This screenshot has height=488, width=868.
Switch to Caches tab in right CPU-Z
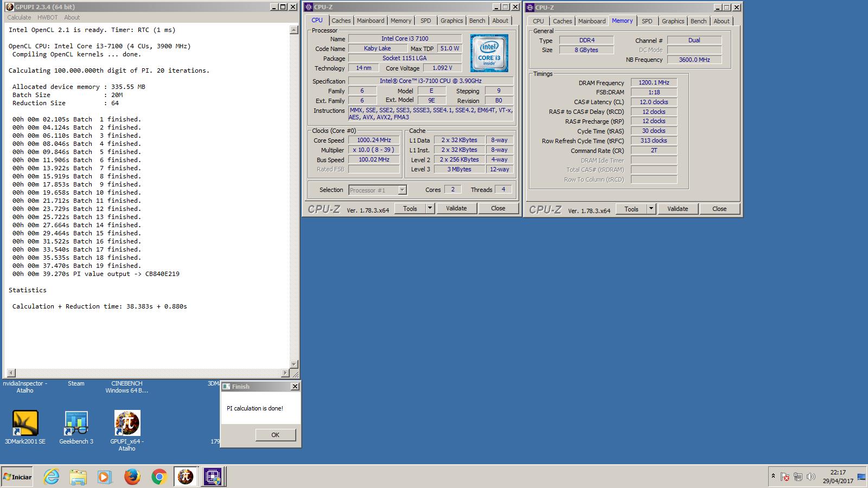click(x=563, y=21)
